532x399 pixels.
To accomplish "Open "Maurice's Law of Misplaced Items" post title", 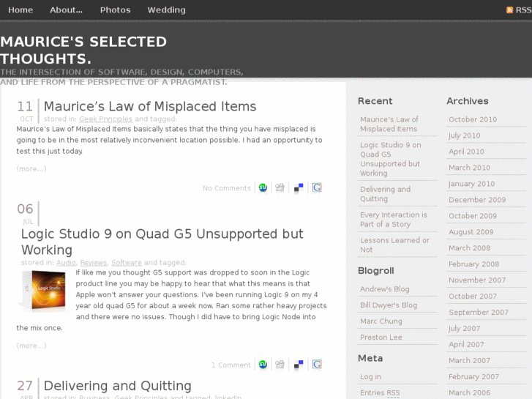I will pyautogui.click(x=150, y=106).
